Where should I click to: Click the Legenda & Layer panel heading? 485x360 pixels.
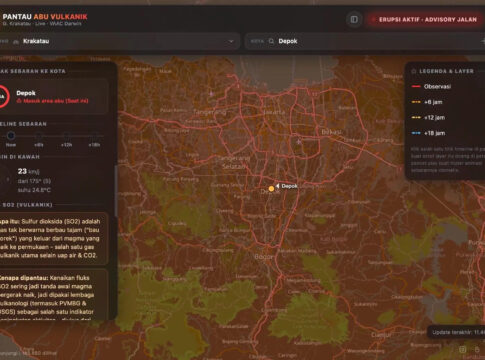click(x=446, y=71)
